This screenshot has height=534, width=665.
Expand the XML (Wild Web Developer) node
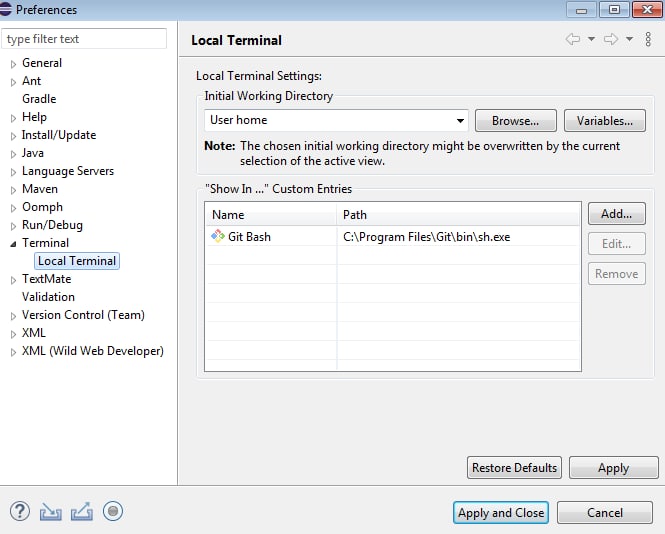click(x=13, y=352)
